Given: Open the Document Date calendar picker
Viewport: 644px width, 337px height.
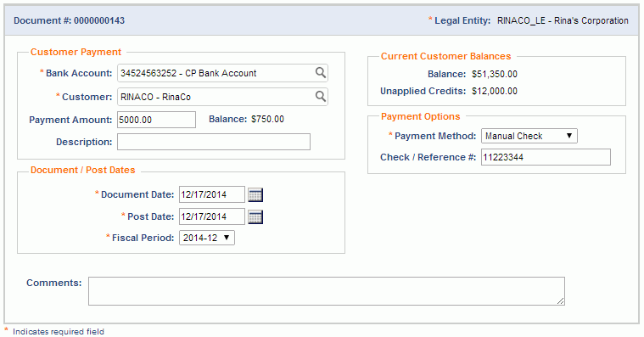Looking at the screenshot, I should (x=255, y=194).
